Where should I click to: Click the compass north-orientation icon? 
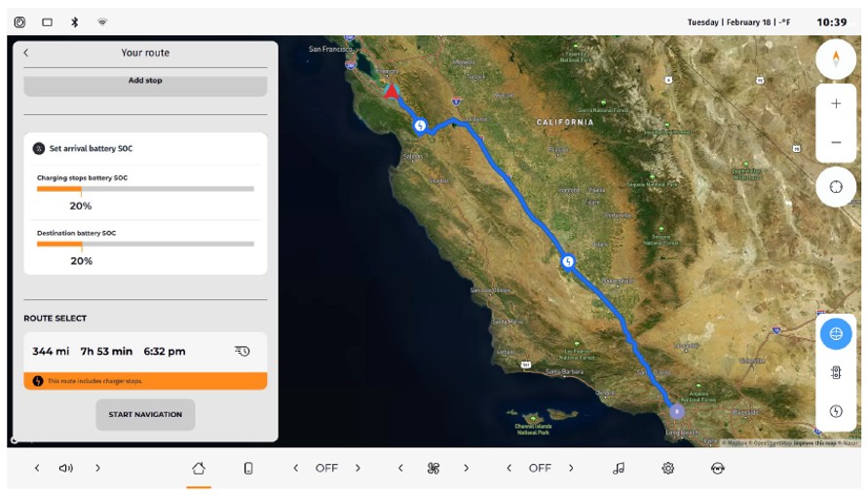(836, 59)
